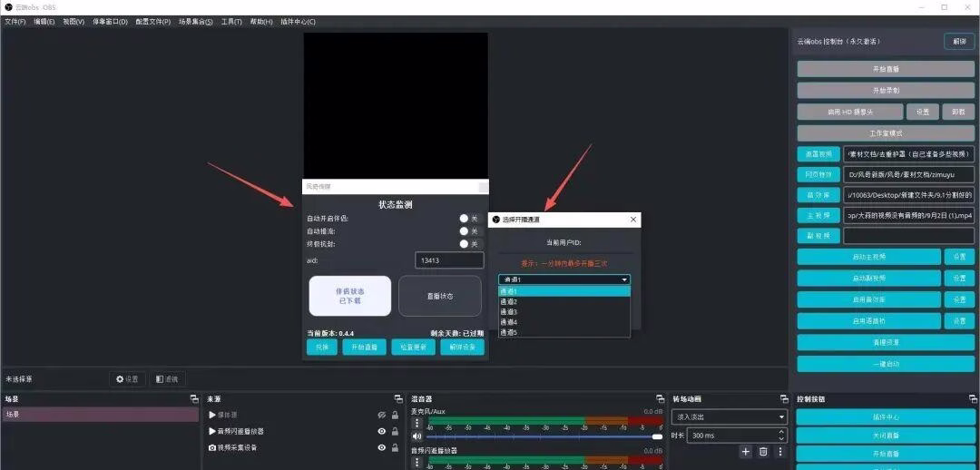Pop out the 转场动画 dock panel

pyautogui.click(x=784, y=398)
